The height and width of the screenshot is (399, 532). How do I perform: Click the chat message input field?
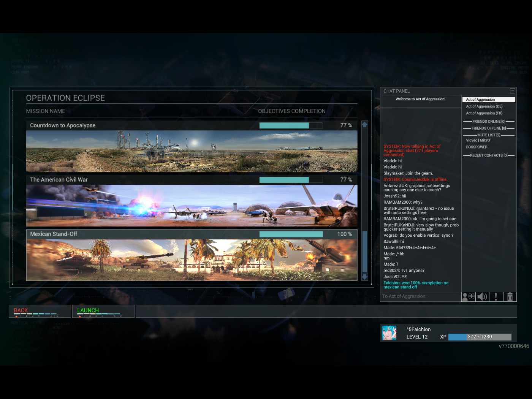[x=421, y=296]
